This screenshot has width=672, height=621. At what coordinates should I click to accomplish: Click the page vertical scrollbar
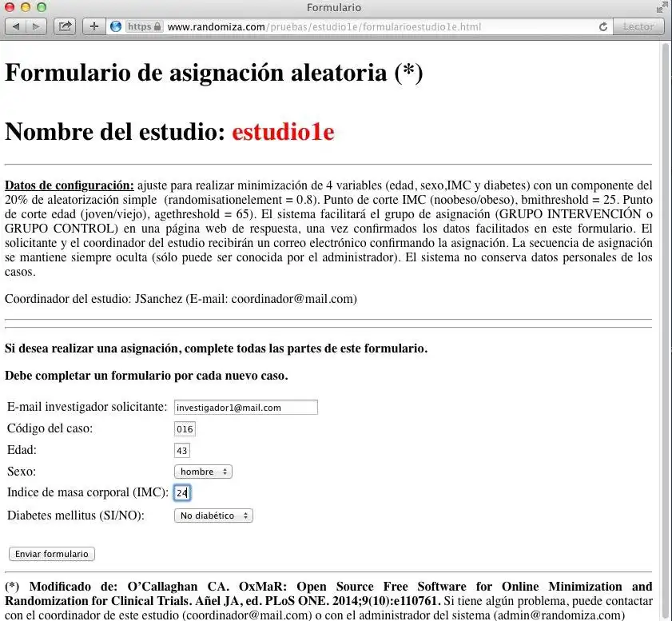666,330
